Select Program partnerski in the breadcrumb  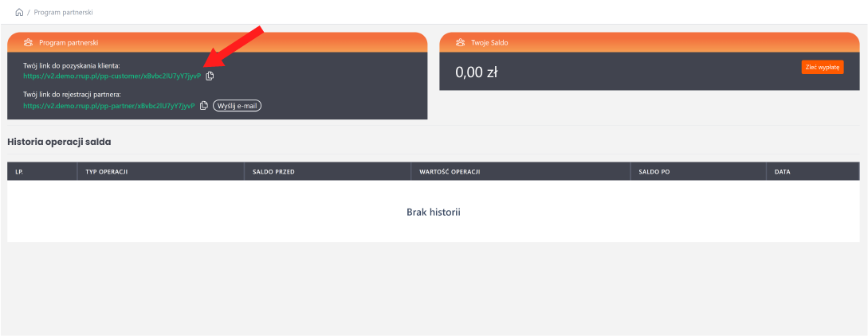point(62,13)
